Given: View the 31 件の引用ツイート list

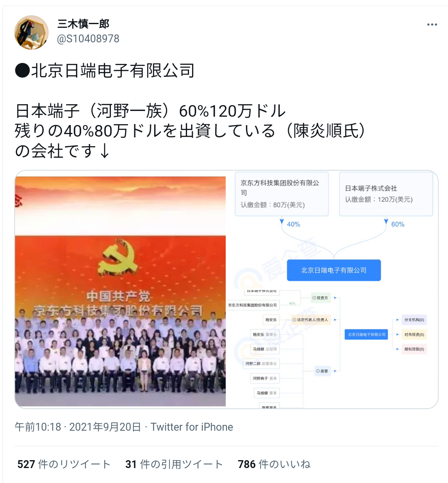Looking at the screenshot, I should [x=174, y=464].
